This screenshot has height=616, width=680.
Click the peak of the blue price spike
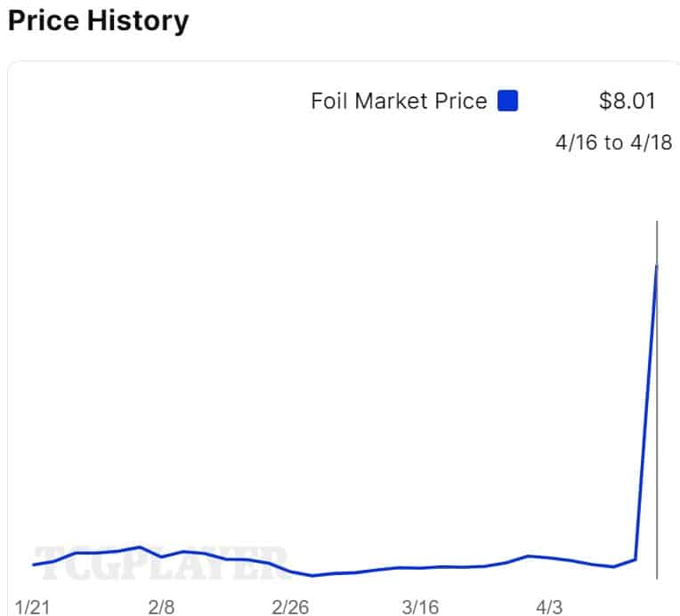pyautogui.click(x=657, y=265)
